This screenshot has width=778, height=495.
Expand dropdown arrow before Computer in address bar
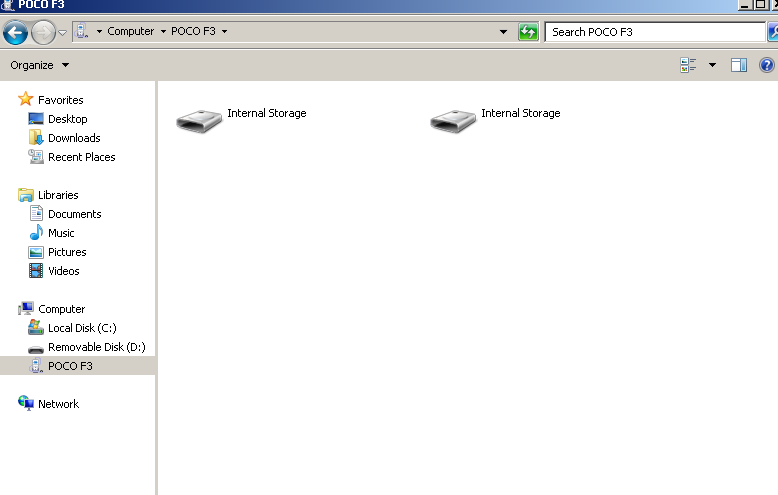point(99,31)
